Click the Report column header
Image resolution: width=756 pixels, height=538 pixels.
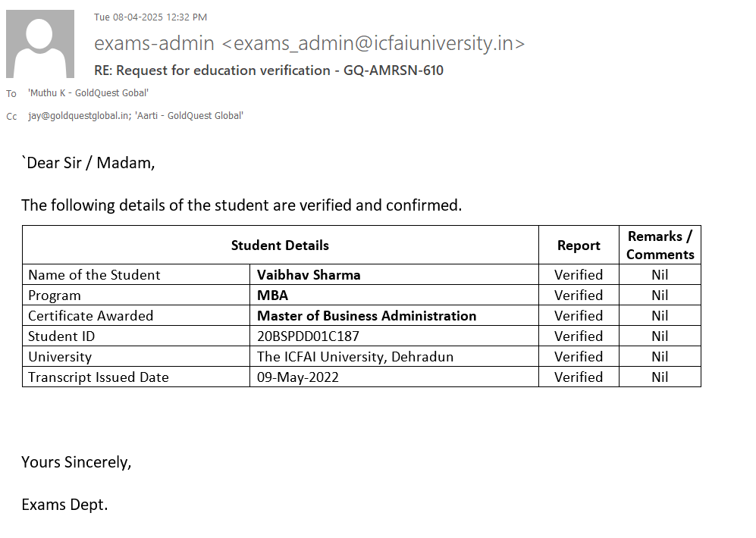tap(579, 246)
